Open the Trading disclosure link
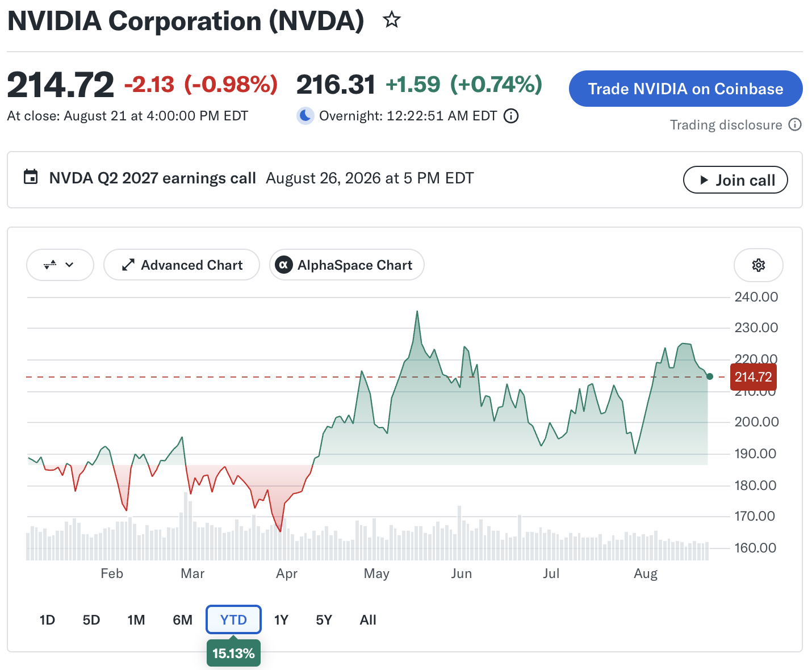The width and height of the screenshot is (812, 670). point(726,125)
